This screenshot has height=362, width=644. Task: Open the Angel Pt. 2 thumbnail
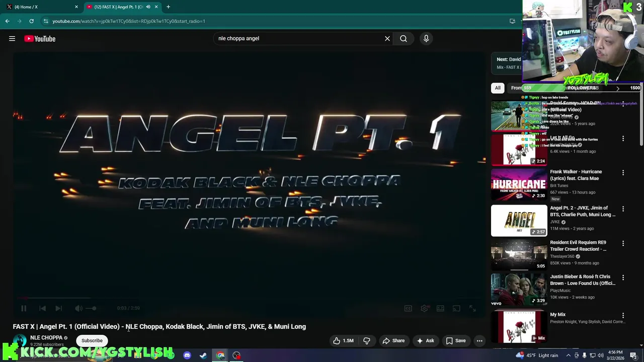(x=519, y=220)
